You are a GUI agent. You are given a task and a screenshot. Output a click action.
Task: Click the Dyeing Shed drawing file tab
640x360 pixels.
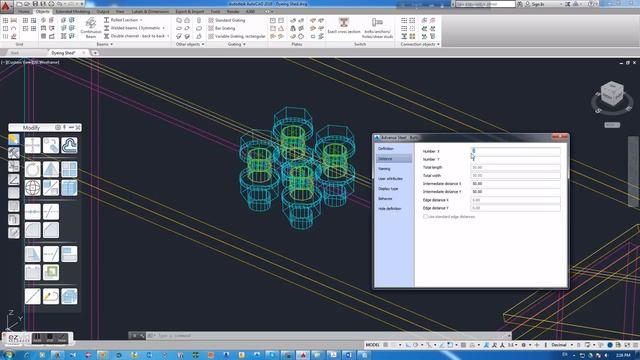pos(64,53)
